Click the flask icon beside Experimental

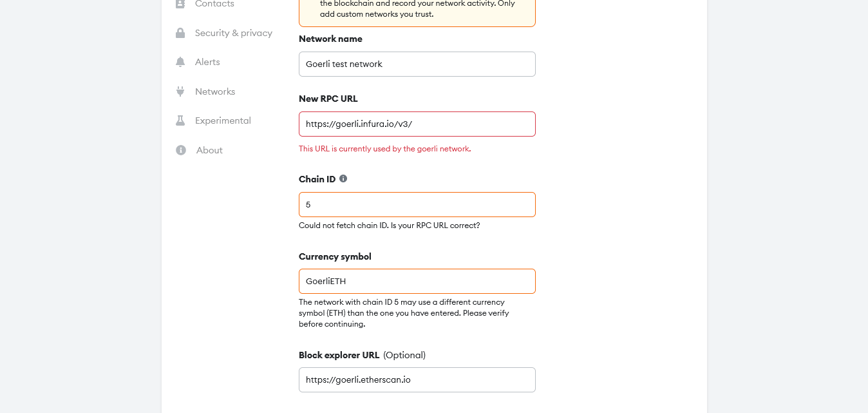pos(180,120)
